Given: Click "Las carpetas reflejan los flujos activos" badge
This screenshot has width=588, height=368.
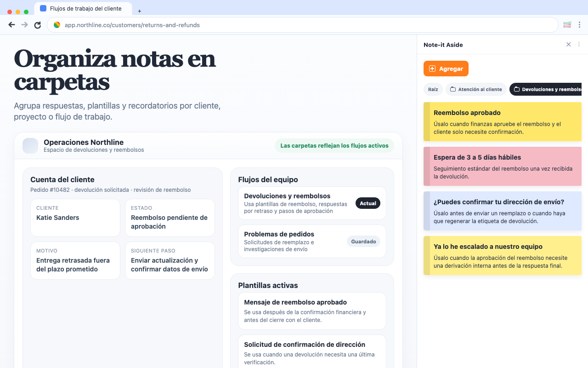Looking at the screenshot, I should 334,145.
